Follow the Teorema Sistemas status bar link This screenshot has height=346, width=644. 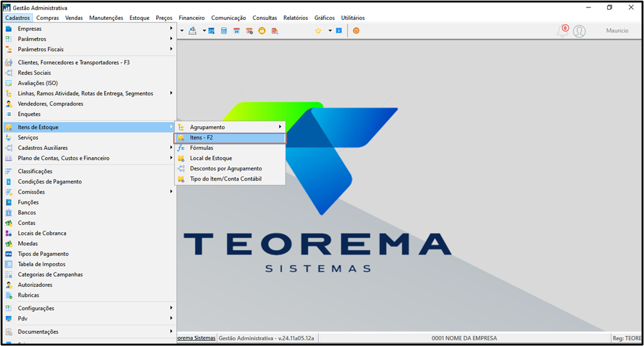pyautogui.click(x=196, y=338)
